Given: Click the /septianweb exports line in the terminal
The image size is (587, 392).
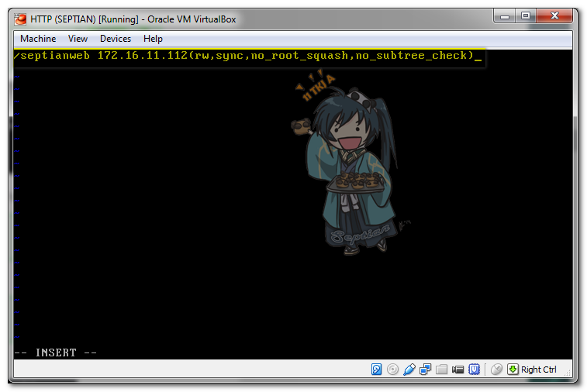Looking at the screenshot, I should tap(247, 56).
